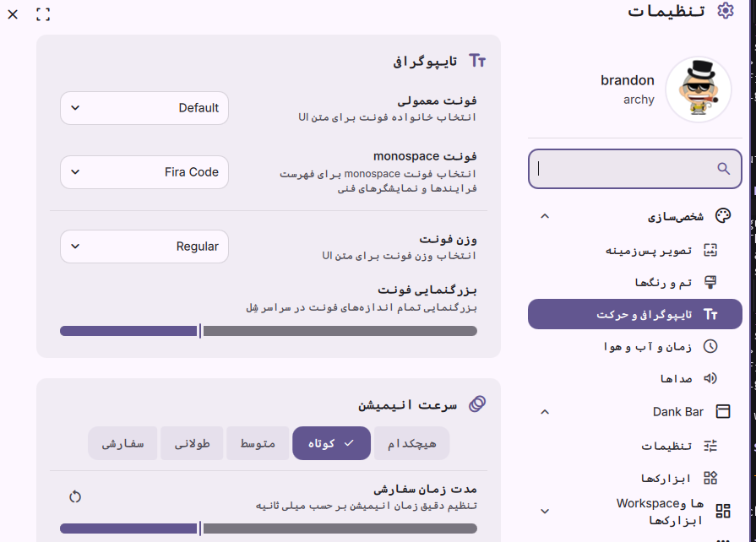Collapse the personalization (شخصی‌سازی) section

[x=545, y=216]
